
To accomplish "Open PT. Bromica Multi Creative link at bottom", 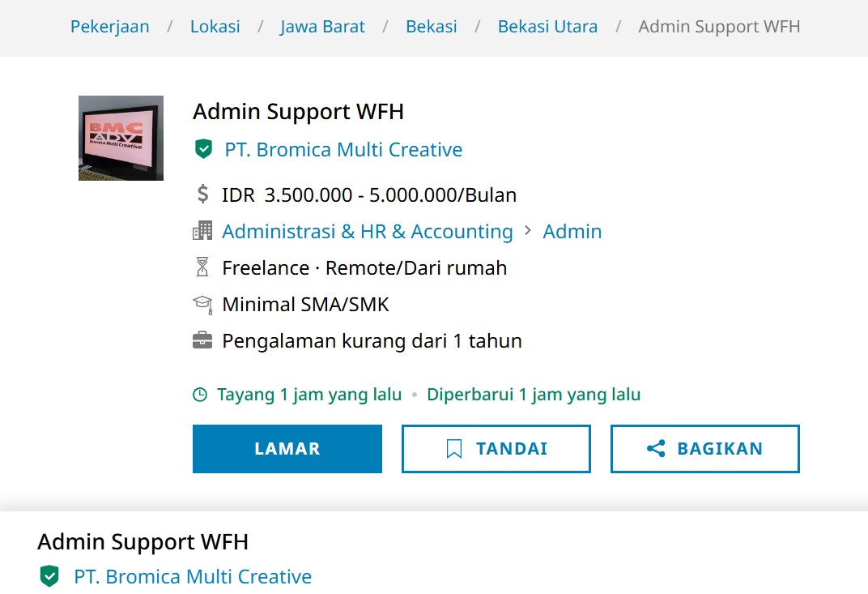I will coord(193,577).
